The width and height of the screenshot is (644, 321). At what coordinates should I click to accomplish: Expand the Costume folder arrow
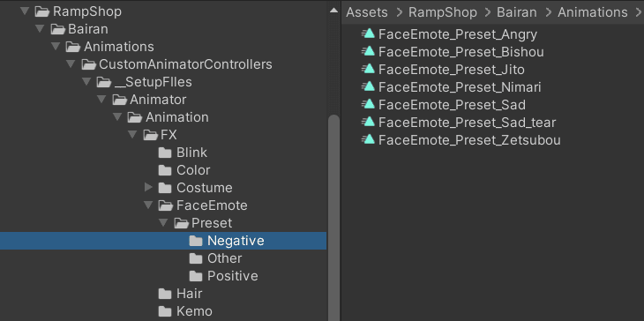pyautogui.click(x=148, y=188)
